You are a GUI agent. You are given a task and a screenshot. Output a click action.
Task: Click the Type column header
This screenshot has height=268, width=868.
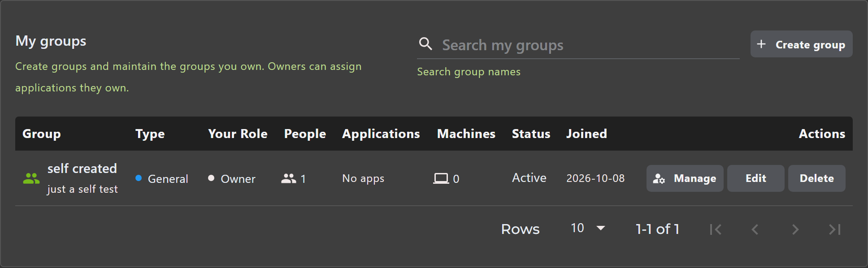tap(150, 134)
